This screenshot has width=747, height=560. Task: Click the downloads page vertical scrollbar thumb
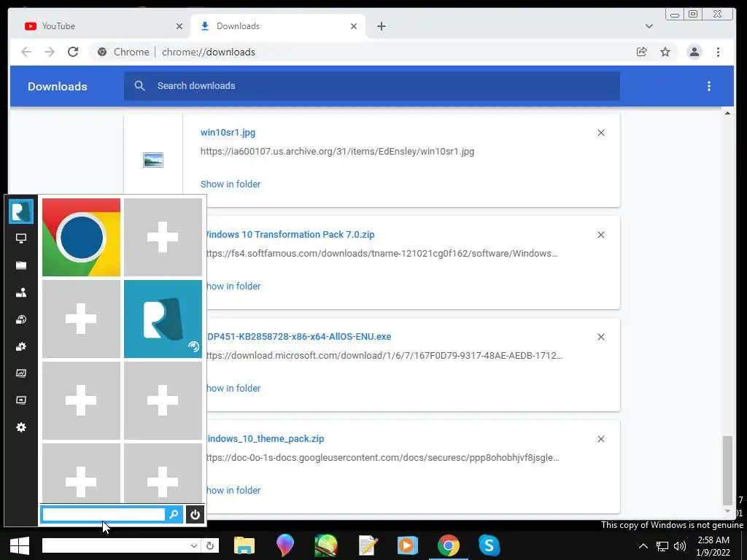[x=727, y=470]
